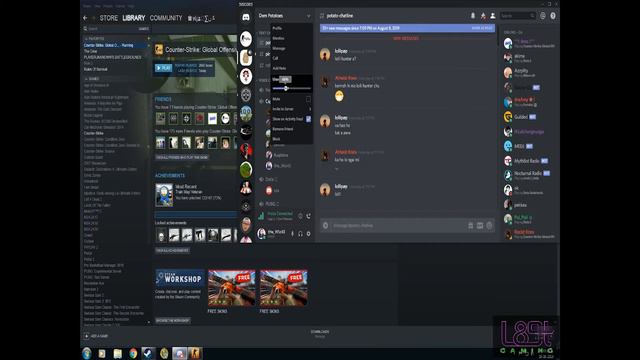Click Steam library search magnifier

[85, 29]
